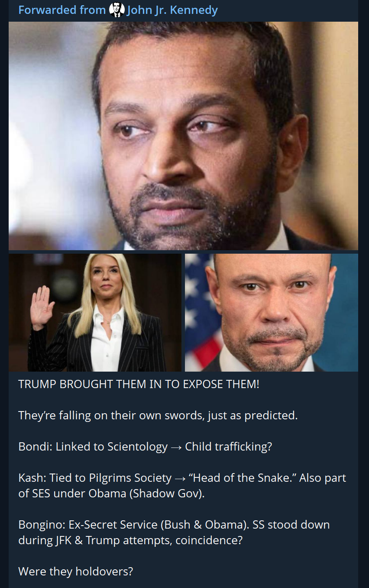This screenshot has width=369, height=588.
Task: Click the 'Kash: Tied to Pilgrims Society' text
Action: pyautogui.click(x=95, y=478)
